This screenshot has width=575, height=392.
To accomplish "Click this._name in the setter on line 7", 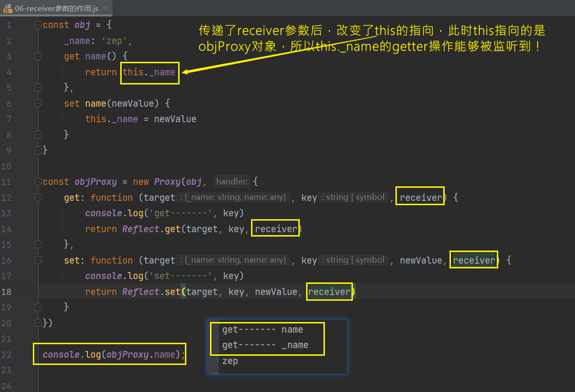I will (112, 119).
